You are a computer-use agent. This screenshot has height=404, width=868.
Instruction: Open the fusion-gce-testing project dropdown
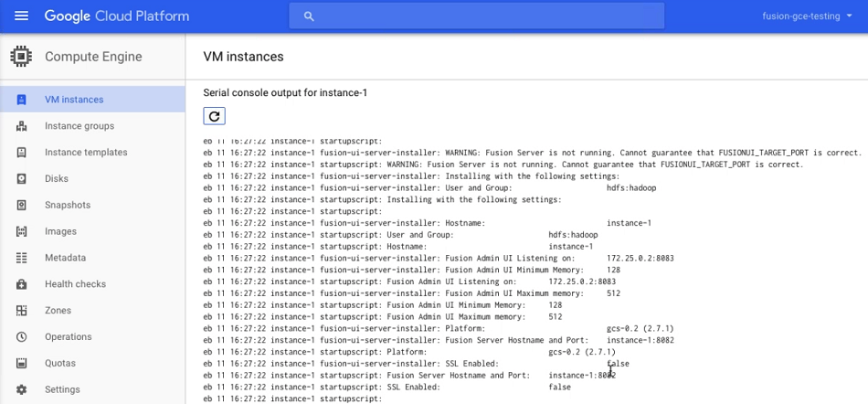pyautogui.click(x=808, y=16)
